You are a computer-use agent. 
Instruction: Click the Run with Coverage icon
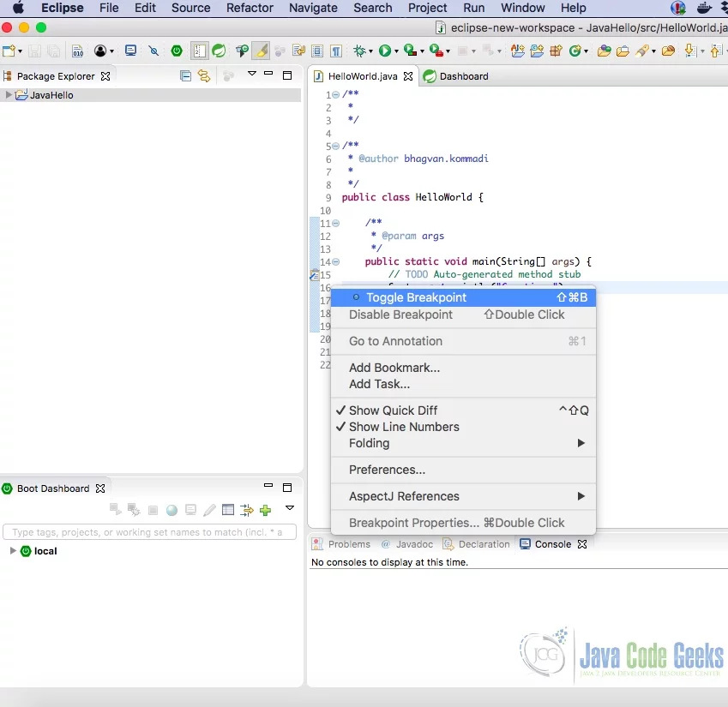click(410, 50)
